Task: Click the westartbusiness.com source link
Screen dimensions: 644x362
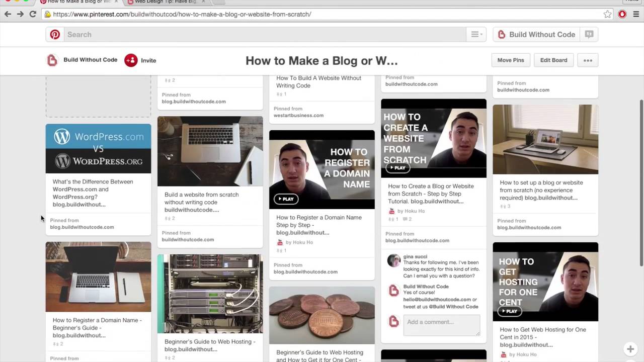Action: pyautogui.click(x=298, y=115)
